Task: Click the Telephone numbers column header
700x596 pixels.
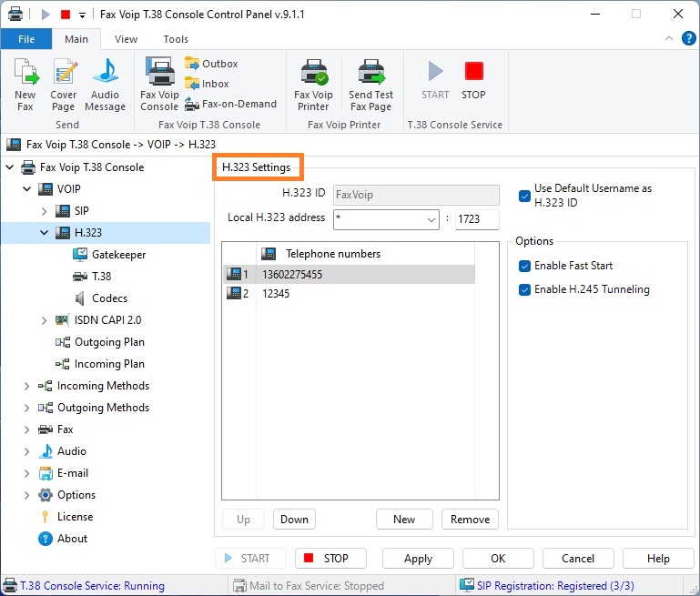Action: click(x=365, y=254)
